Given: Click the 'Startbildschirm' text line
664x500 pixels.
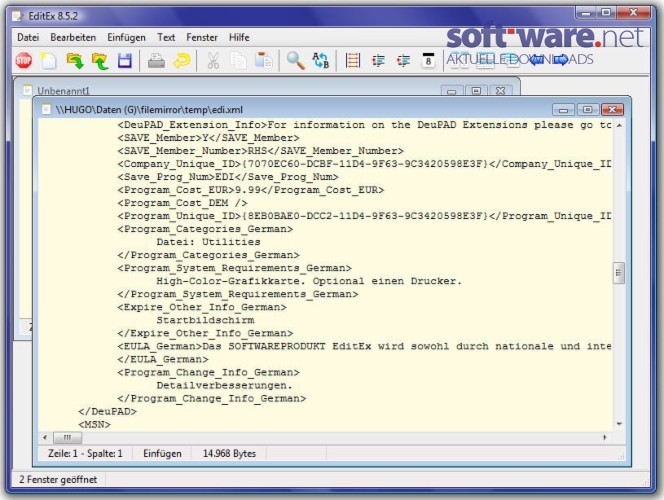Looking at the screenshot, I should pos(205,320).
